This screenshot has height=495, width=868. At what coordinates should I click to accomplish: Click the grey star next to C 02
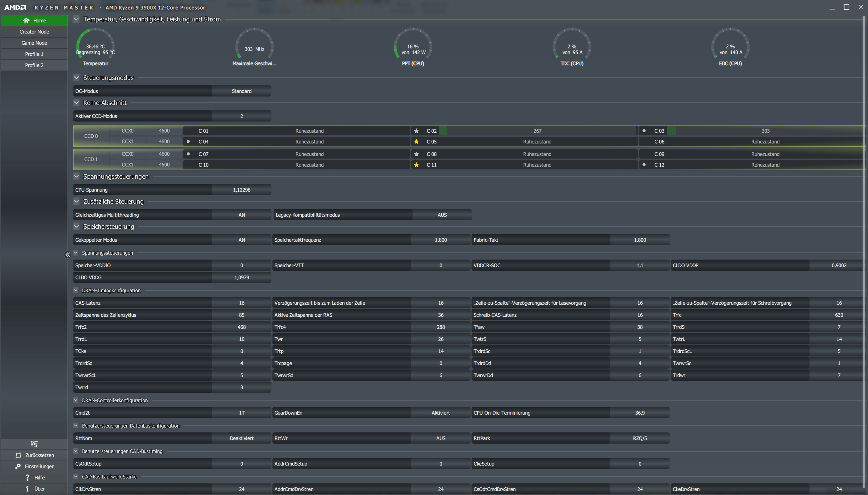(x=416, y=131)
